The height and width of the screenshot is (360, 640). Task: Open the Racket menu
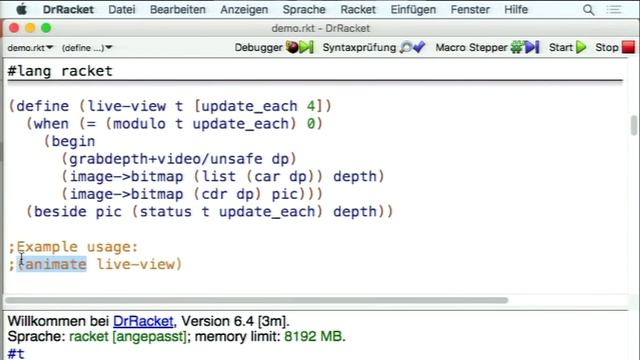point(358,9)
